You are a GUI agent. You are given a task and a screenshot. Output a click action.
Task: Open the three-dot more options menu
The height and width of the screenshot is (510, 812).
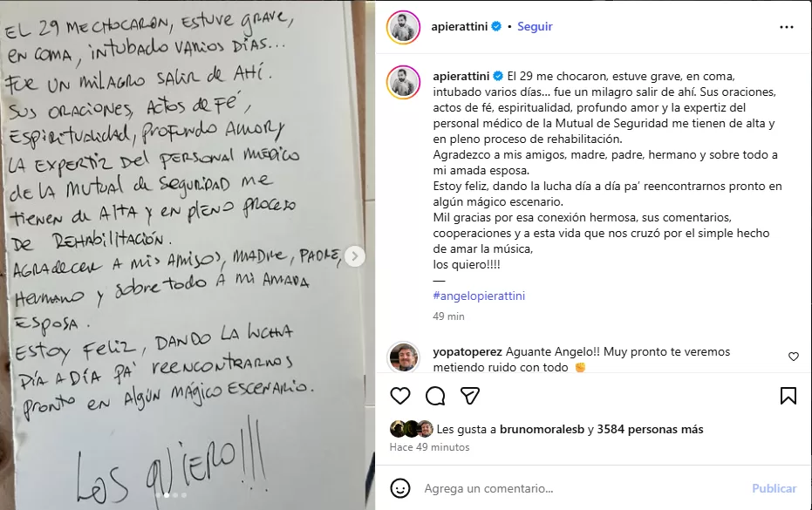tap(786, 27)
